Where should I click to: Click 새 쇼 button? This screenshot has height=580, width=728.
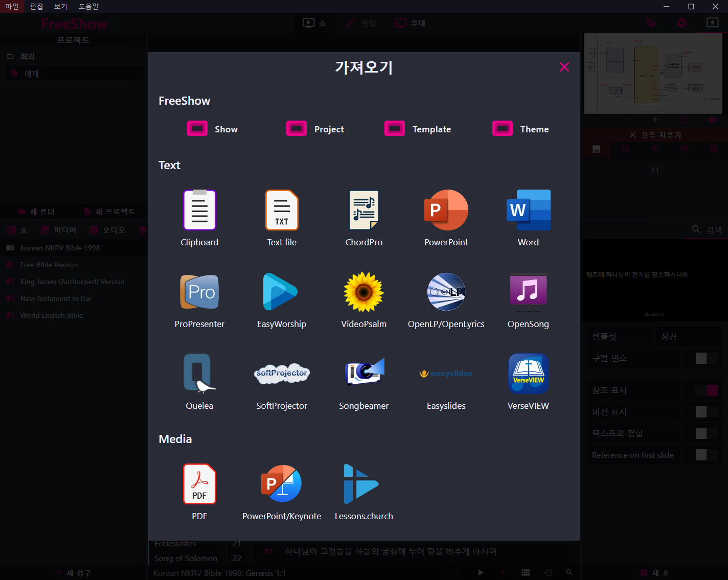pyautogui.click(x=655, y=573)
